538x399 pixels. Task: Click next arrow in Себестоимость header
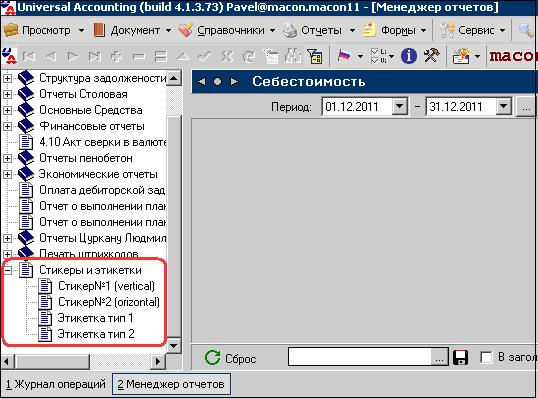pos(235,82)
